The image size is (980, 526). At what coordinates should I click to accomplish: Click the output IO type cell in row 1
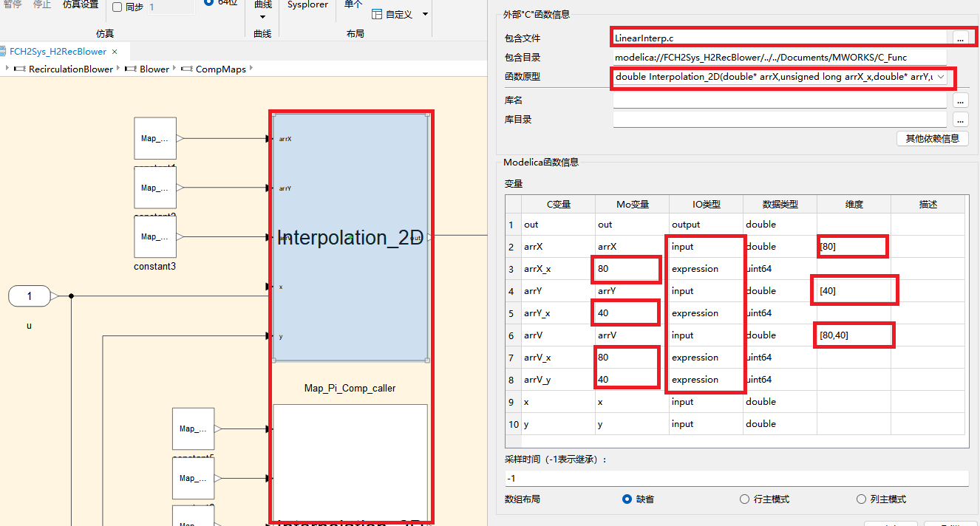click(706, 225)
